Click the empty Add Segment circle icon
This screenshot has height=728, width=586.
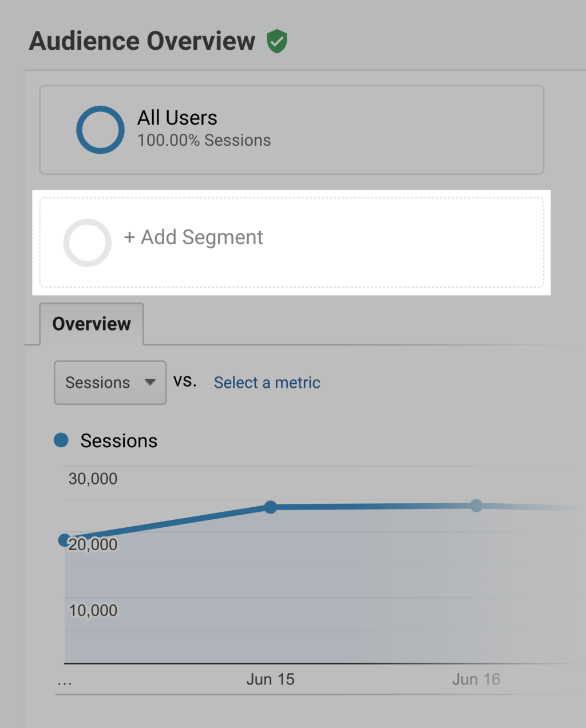tap(87, 242)
